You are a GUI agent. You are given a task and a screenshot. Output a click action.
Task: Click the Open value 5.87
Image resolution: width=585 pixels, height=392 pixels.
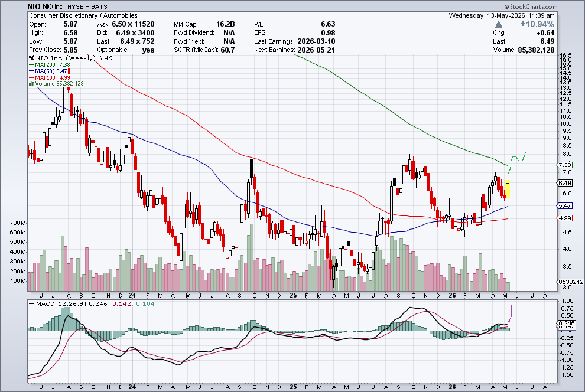70,24
